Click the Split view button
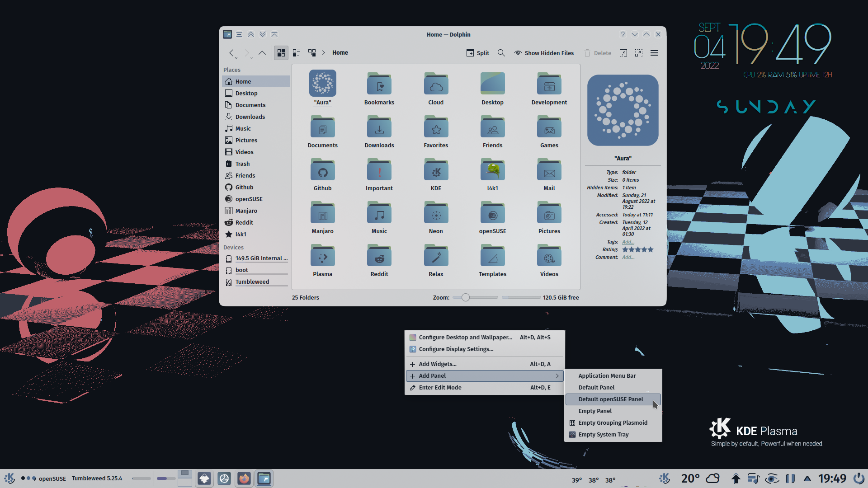The height and width of the screenshot is (488, 868). (x=477, y=53)
